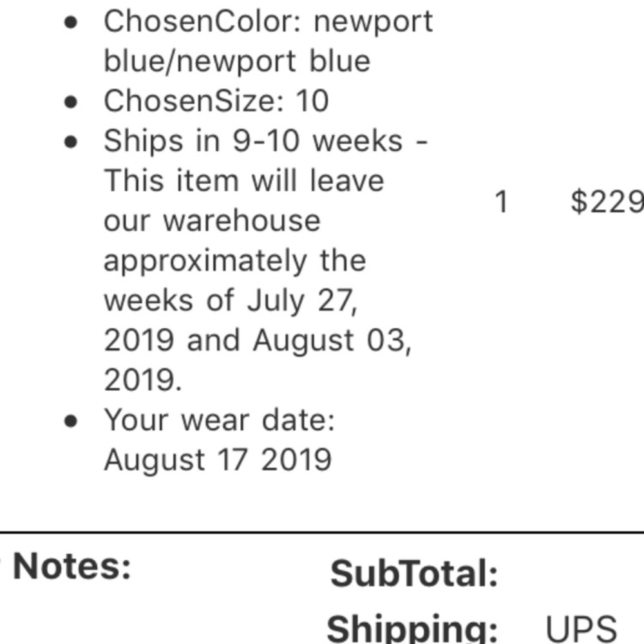Select the 'This item will leave' line
The width and height of the screenshot is (644, 644).
(244, 181)
